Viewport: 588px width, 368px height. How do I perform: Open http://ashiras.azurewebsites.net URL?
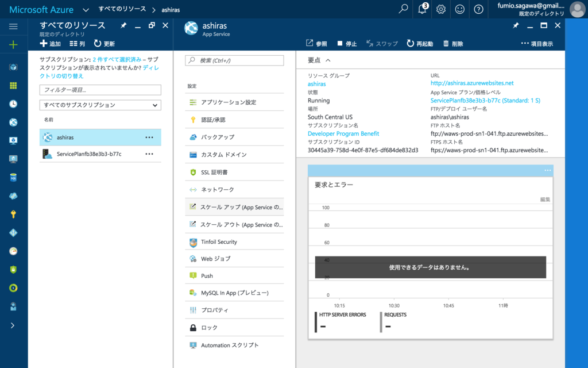click(x=472, y=83)
